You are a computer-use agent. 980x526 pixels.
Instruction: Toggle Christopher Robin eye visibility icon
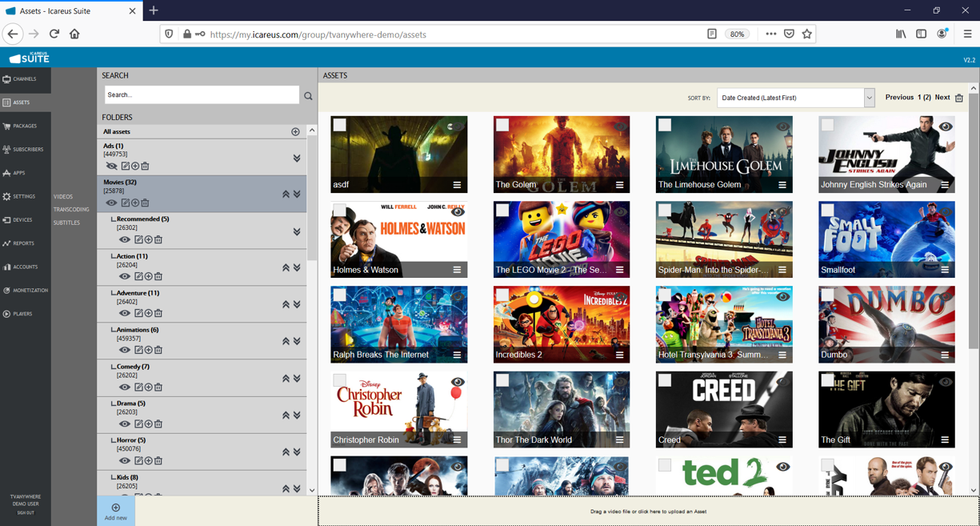coord(458,382)
